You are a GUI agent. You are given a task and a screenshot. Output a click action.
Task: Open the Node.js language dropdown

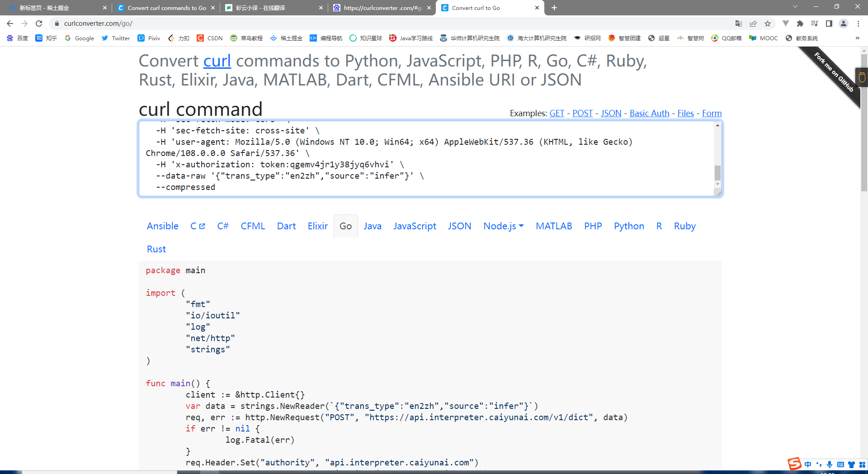503,226
